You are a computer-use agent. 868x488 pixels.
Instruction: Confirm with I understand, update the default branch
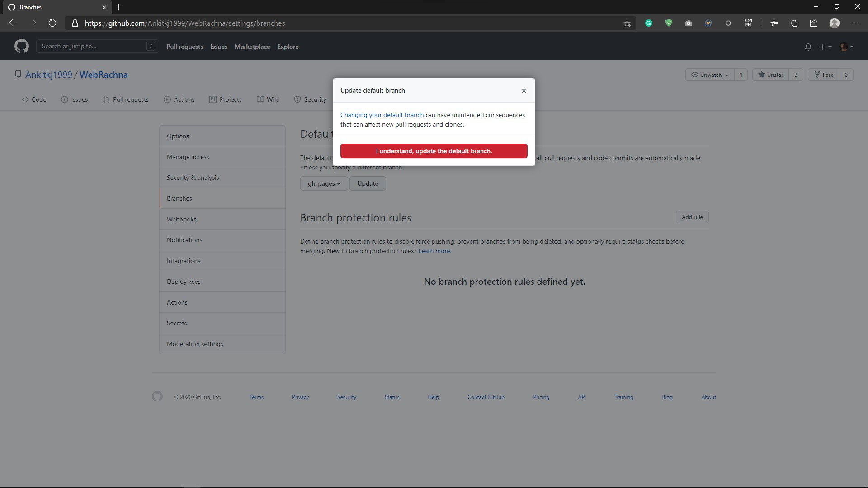434,151
